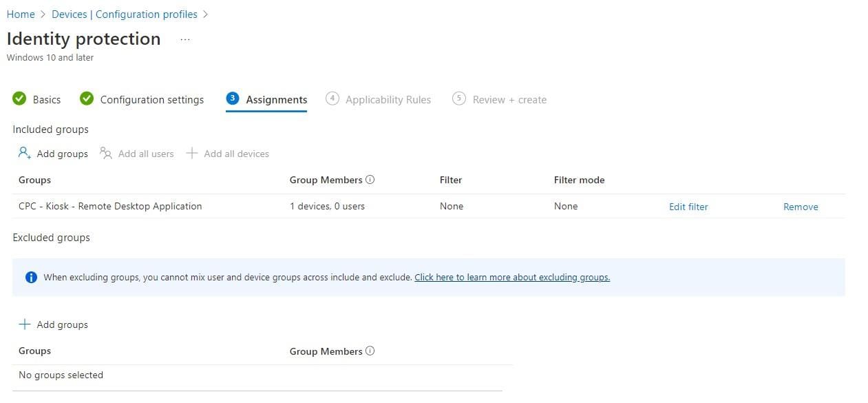Image resolution: width=868 pixels, height=403 pixels.
Task: Add groups to Excluded groups
Action: click(54, 324)
